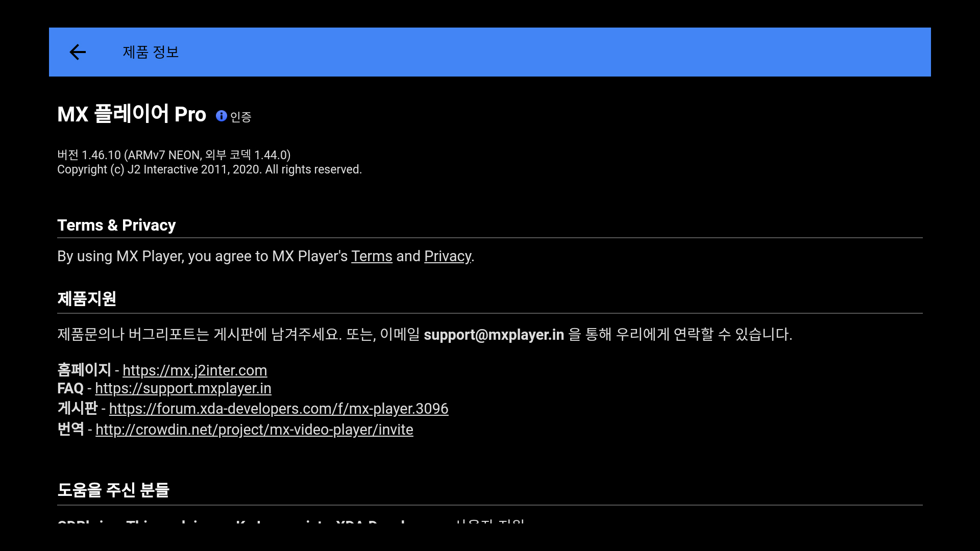Click the support@mxplayer.in email address
980x551 pixels.
(x=494, y=335)
